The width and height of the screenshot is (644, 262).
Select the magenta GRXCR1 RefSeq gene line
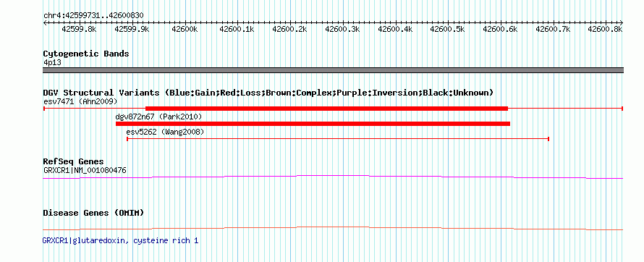pyautogui.click(x=333, y=177)
